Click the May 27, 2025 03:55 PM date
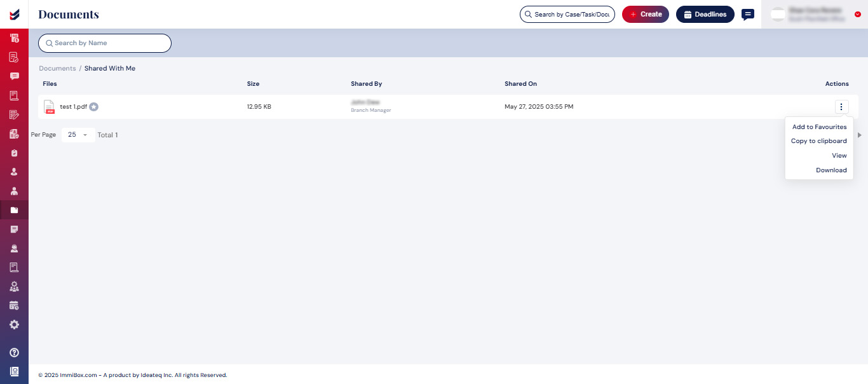This screenshot has height=384, width=868. (539, 107)
